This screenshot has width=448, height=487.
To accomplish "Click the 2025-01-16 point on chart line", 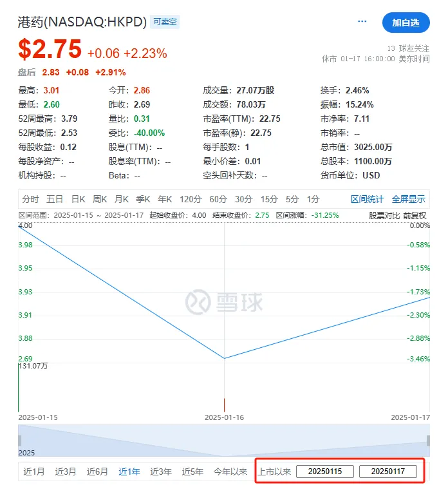I will (224, 358).
